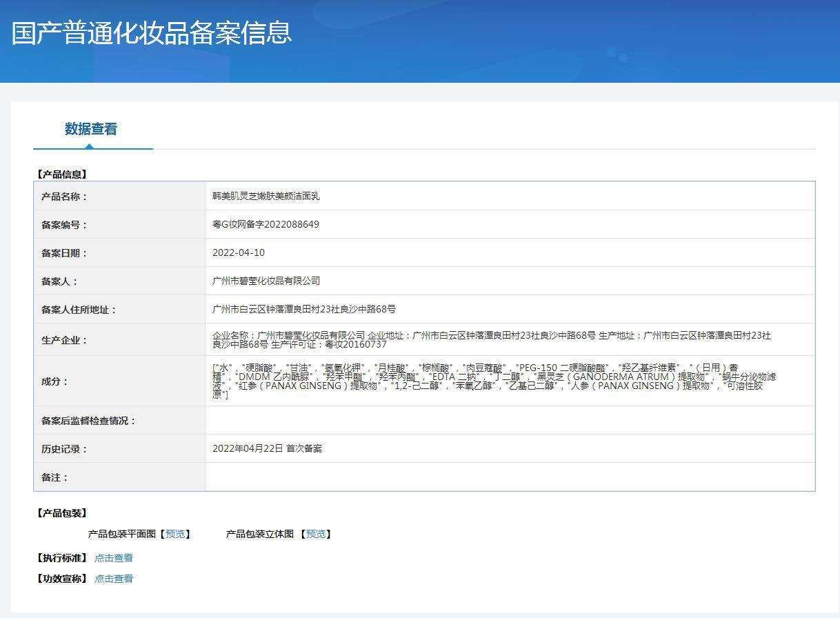840x618 pixels.
Task: Click the 【产品包装】 section heading
Action: (x=62, y=513)
